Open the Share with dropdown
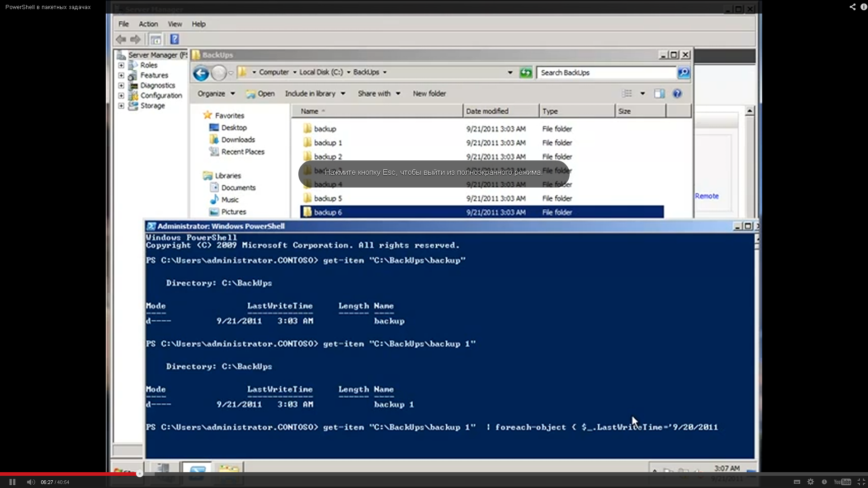The width and height of the screenshot is (868, 488). pos(379,94)
